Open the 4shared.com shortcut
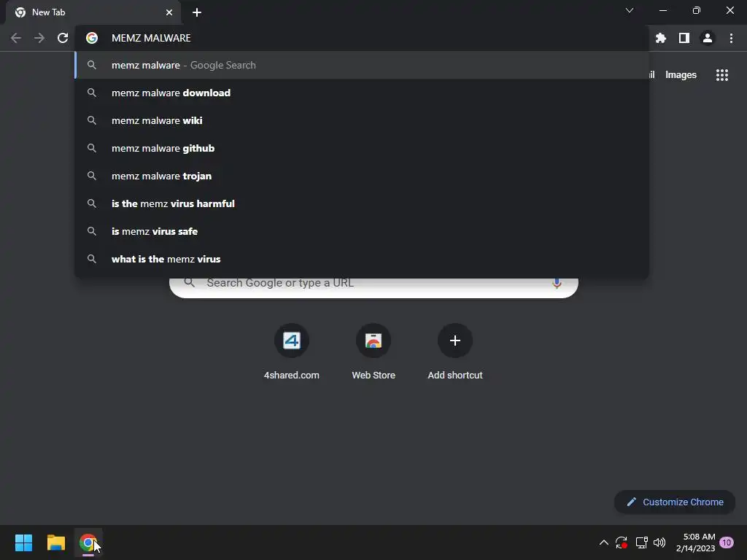The image size is (747, 560). tap(292, 351)
